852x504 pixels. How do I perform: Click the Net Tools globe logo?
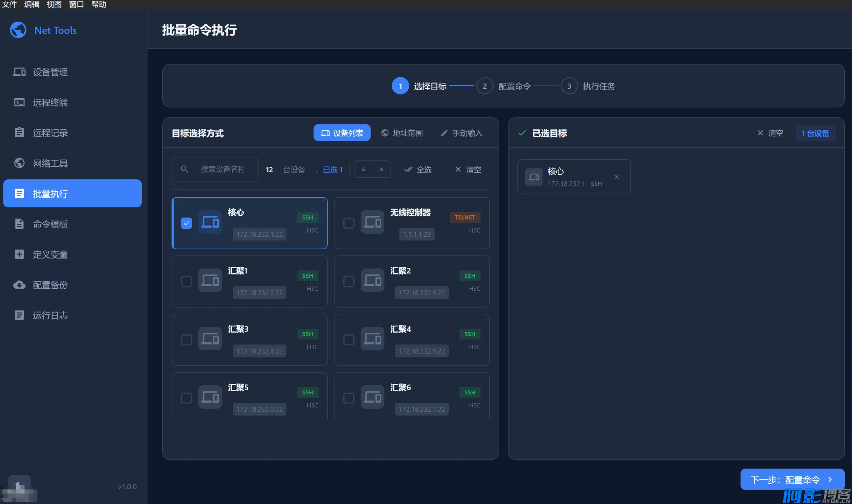18,30
